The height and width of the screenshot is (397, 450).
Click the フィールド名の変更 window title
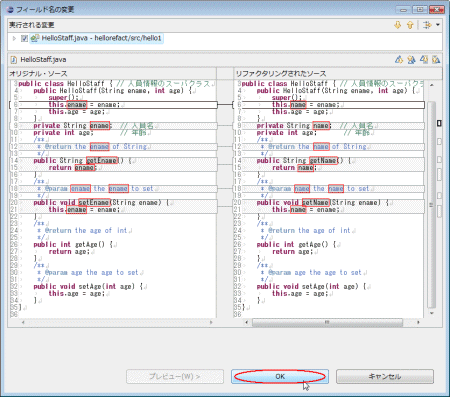point(45,9)
